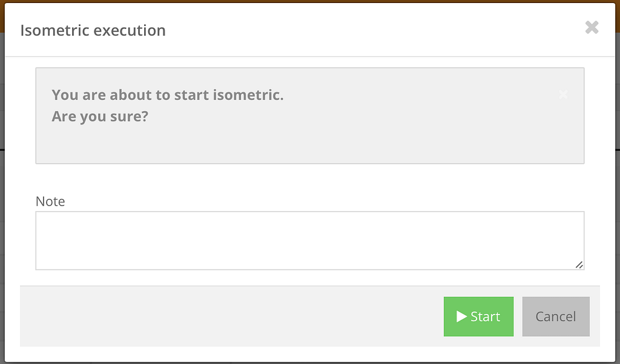Click the 'You are about to start isometric' message
Viewport: 620px width, 364px height.
click(168, 95)
